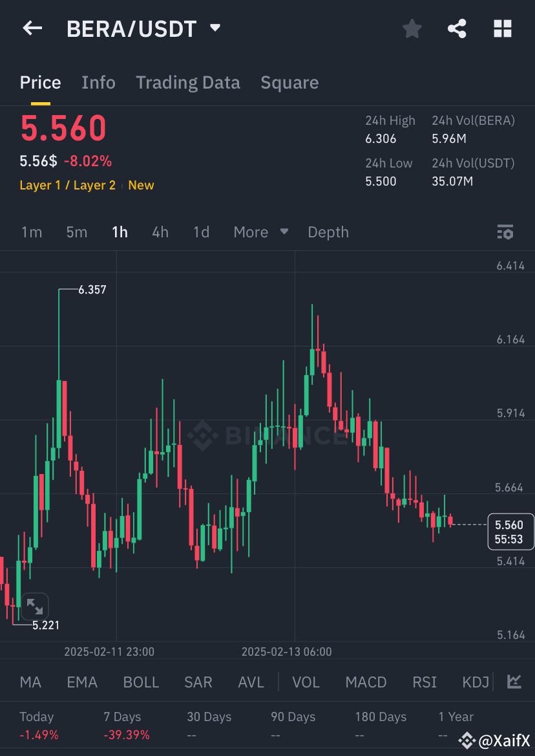Tap the 24h Low value 5.500
This screenshot has width=535, height=756.
pyautogui.click(x=381, y=181)
